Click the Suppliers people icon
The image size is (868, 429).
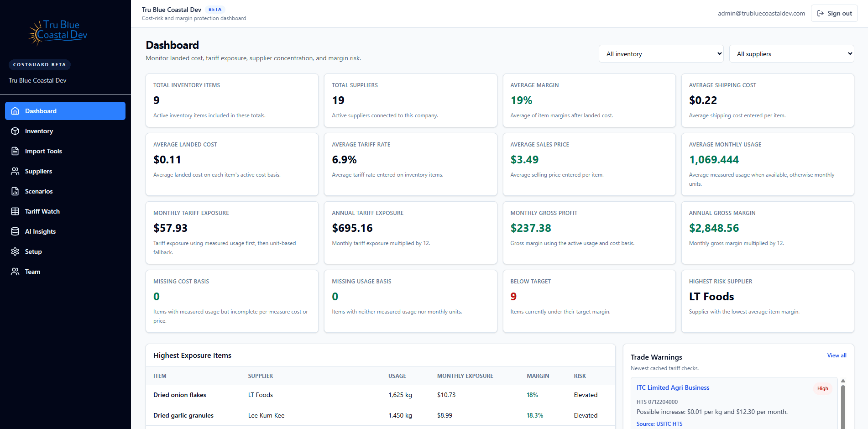[x=15, y=171]
